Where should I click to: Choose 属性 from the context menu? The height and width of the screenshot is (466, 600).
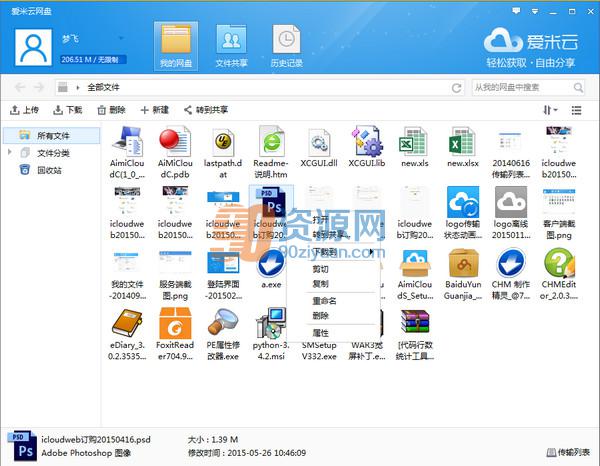coord(320,333)
